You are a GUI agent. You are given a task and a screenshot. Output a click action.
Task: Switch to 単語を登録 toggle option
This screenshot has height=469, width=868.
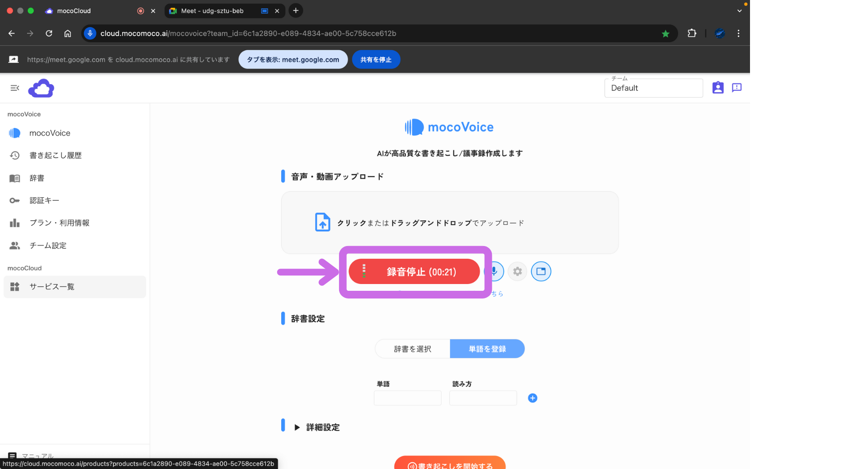(487, 349)
